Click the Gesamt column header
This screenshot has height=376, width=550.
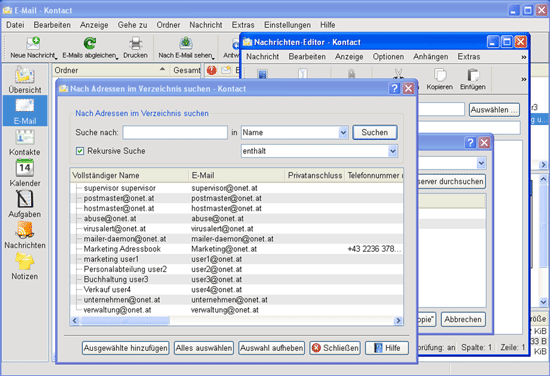pos(186,70)
